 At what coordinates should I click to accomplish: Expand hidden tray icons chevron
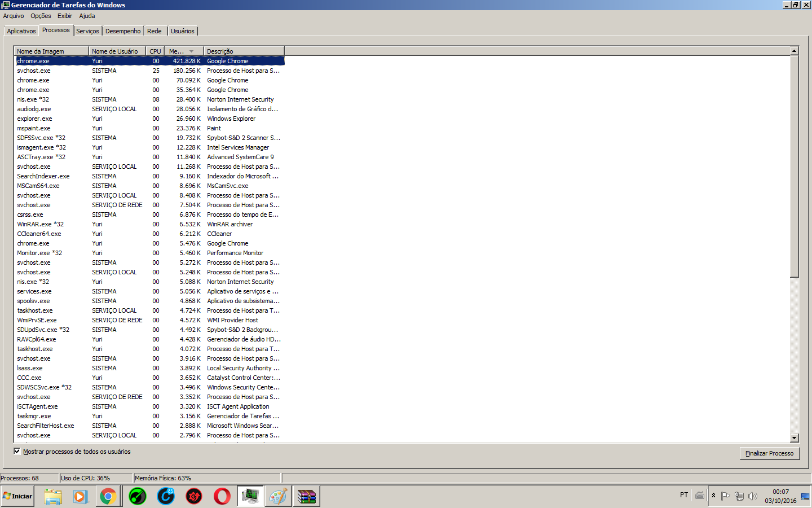(x=713, y=496)
